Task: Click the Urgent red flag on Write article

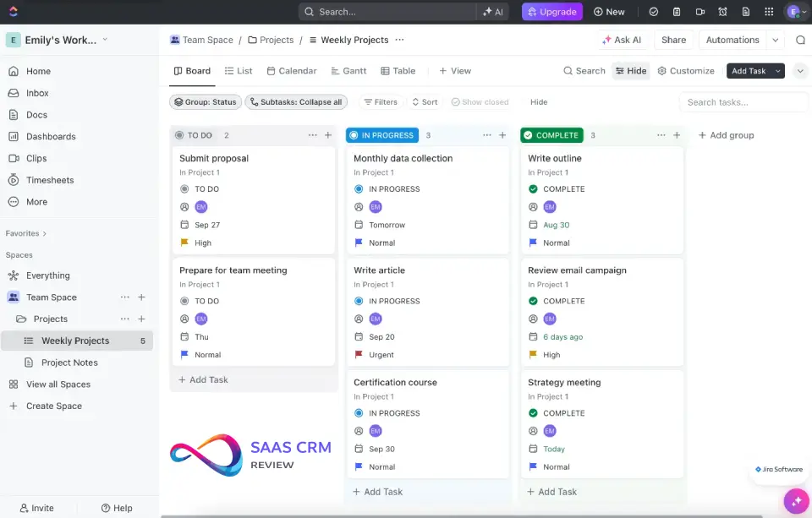Action: [x=359, y=355]
